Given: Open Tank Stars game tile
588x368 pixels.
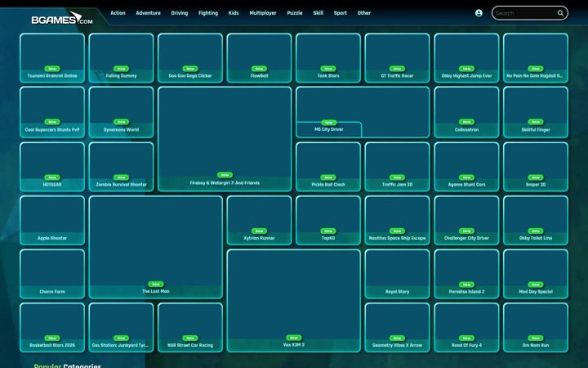Looking at the screenshot, I should (x=328, y=58).
